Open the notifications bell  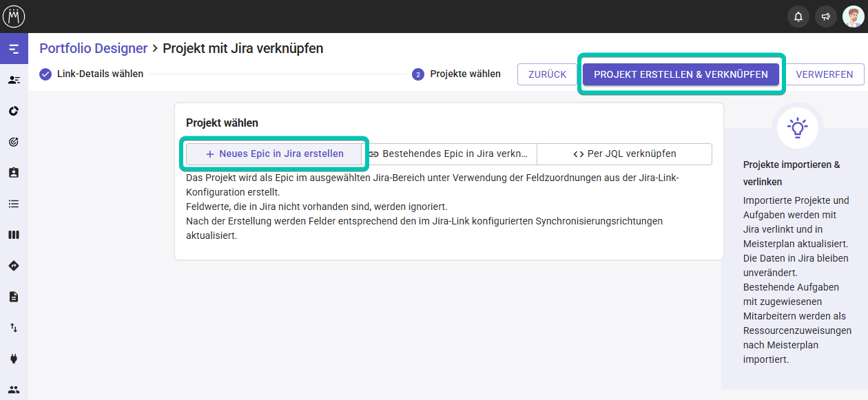tap(798, 17)
